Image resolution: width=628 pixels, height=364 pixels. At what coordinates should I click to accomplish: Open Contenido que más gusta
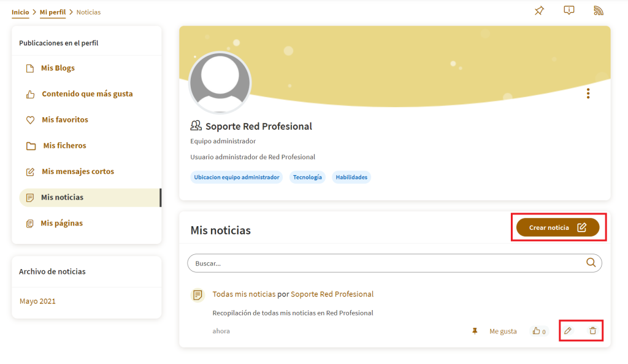pos(87,94)
